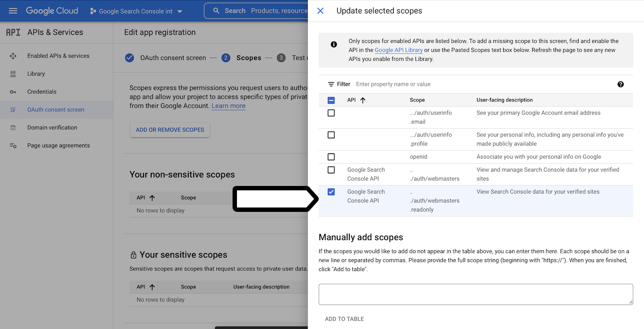Check the auth/webmasters scope checkbox
644x329 pixels.
(331, 170)
